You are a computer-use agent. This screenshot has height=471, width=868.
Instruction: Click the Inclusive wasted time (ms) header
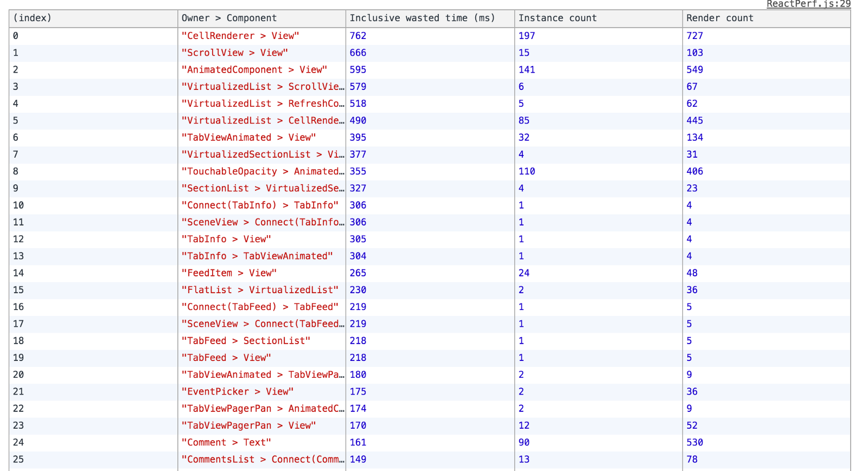point(422,18)
